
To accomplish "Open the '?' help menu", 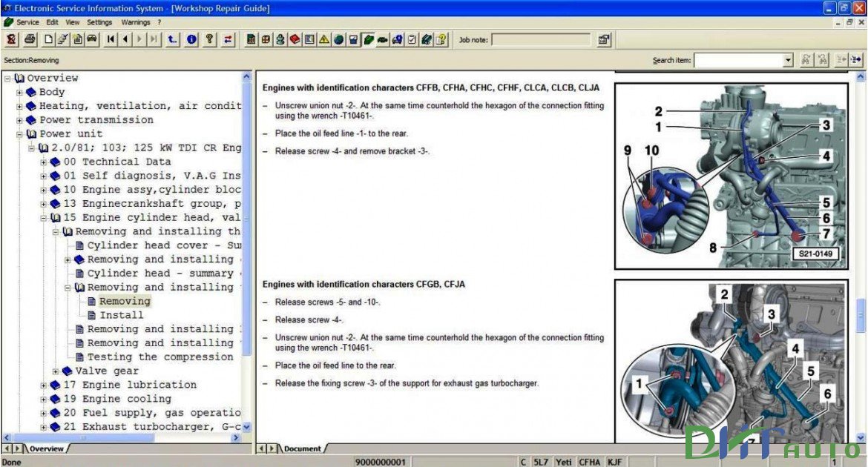I will tap(160, 22).
